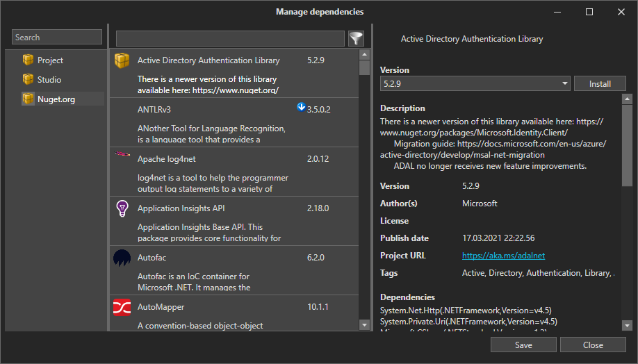This screenshot has height=364, width=638.
Task: Select Active Directory Authentication Library list title
Action: [x=208, y=60]
